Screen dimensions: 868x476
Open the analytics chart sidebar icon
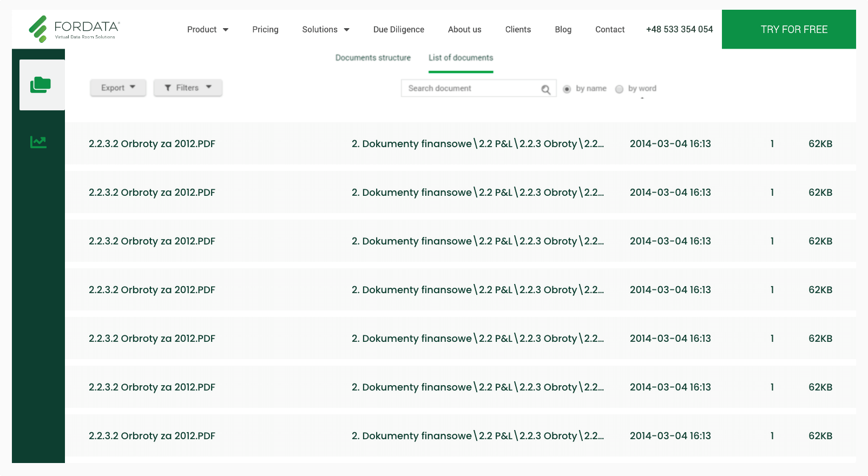point(38,142)
